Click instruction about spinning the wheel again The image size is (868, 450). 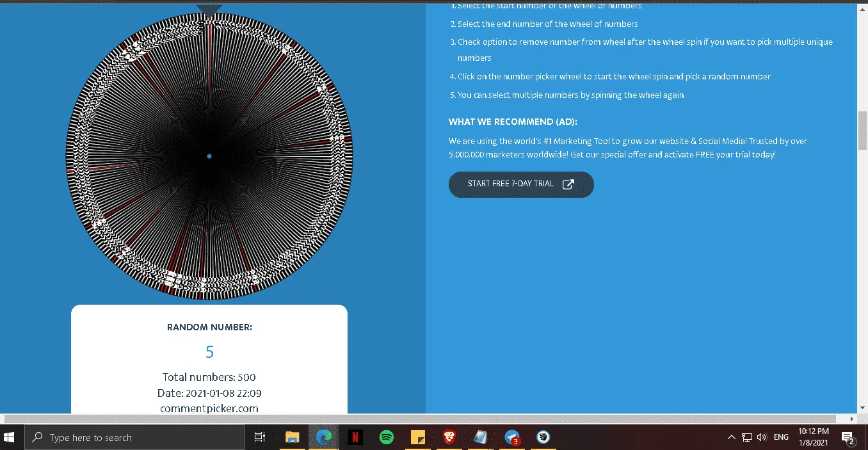pyautogui.click(x=570, y=95)
